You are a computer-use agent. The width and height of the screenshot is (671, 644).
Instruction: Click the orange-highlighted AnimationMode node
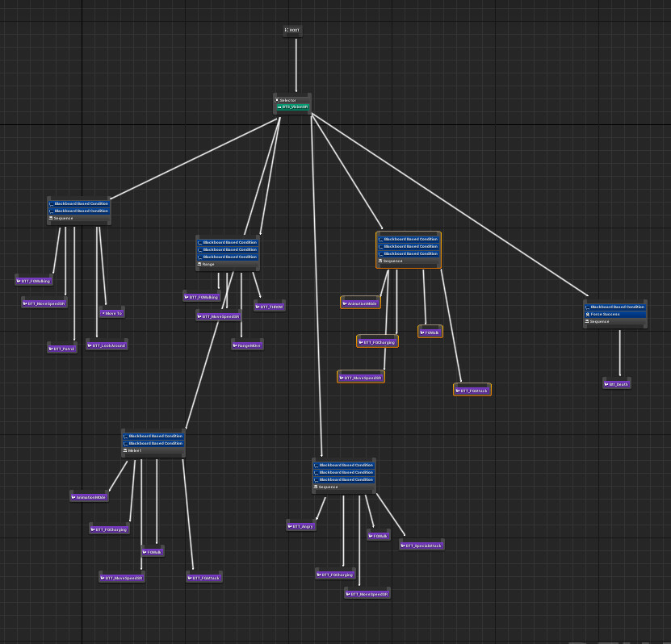point(360,303)
